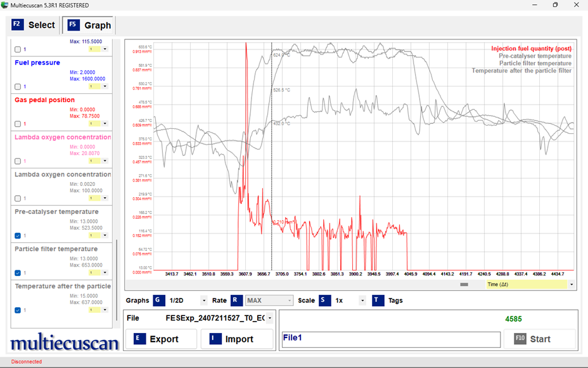
Task: Click the T key icon for Tags
Action: (x=378, y=300)
